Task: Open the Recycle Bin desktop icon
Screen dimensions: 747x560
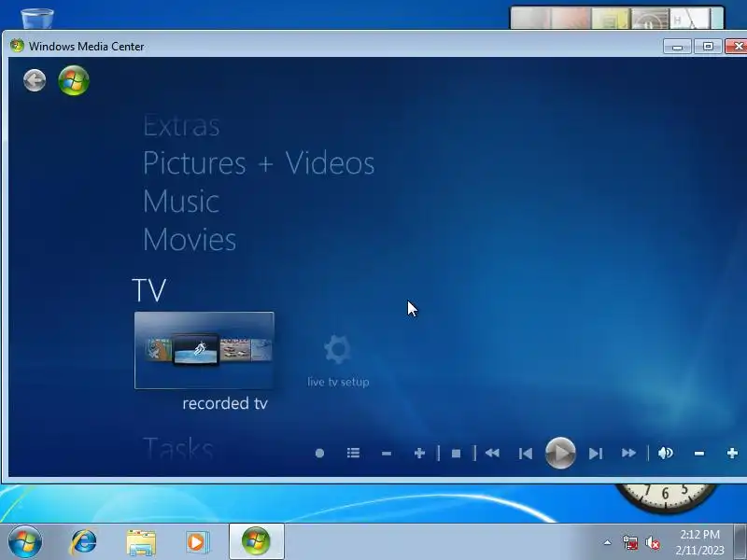Action: 37,18
